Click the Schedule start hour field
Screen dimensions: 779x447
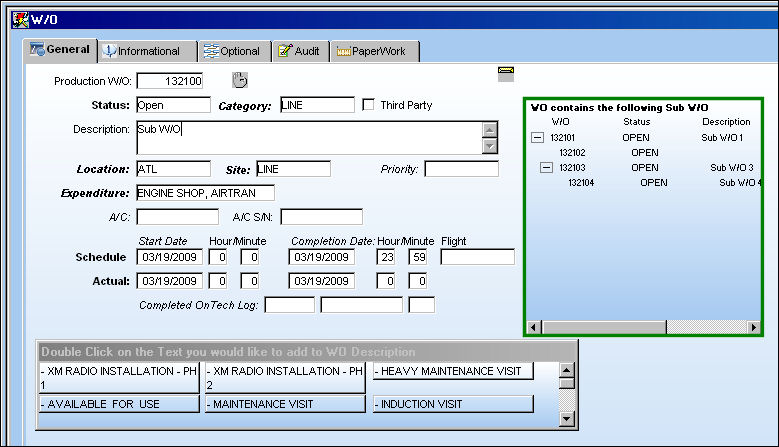click(x=218, y=257)
